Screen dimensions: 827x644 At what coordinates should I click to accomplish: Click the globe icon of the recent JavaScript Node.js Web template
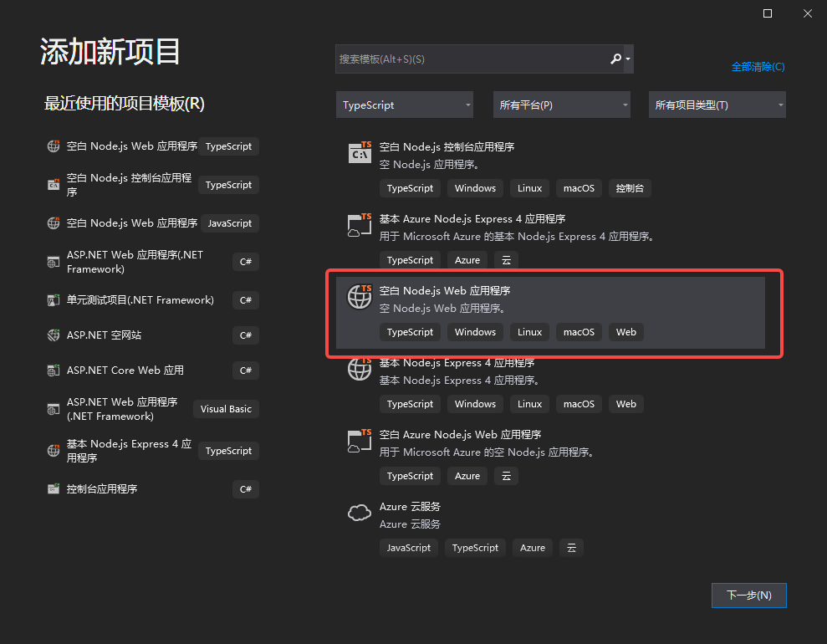point(54,223)
